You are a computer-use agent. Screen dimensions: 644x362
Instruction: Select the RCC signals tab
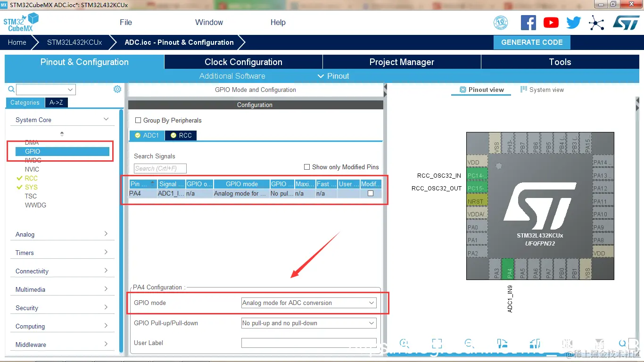181,135
